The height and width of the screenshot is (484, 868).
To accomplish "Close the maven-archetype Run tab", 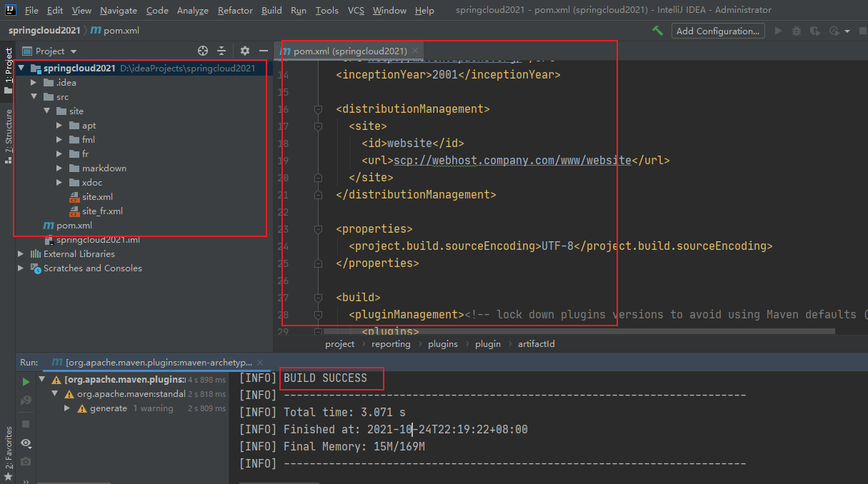I will tap(260, 363).
